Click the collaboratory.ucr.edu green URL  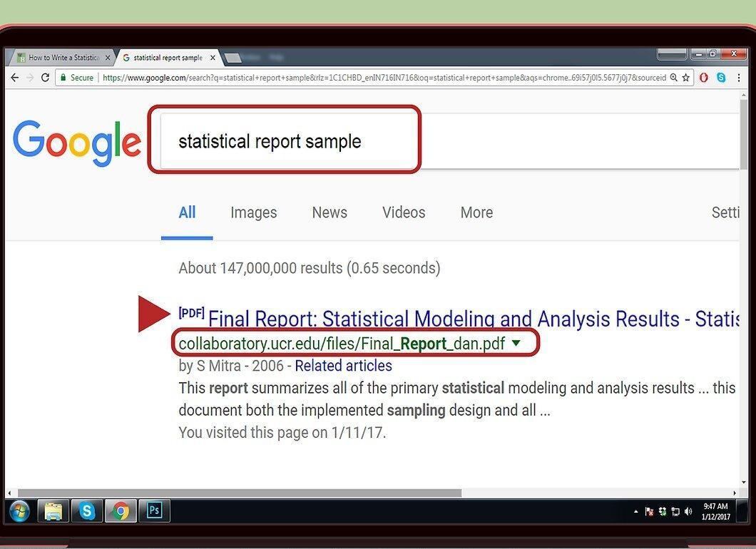pyautogui.click(x=342, y=344)
